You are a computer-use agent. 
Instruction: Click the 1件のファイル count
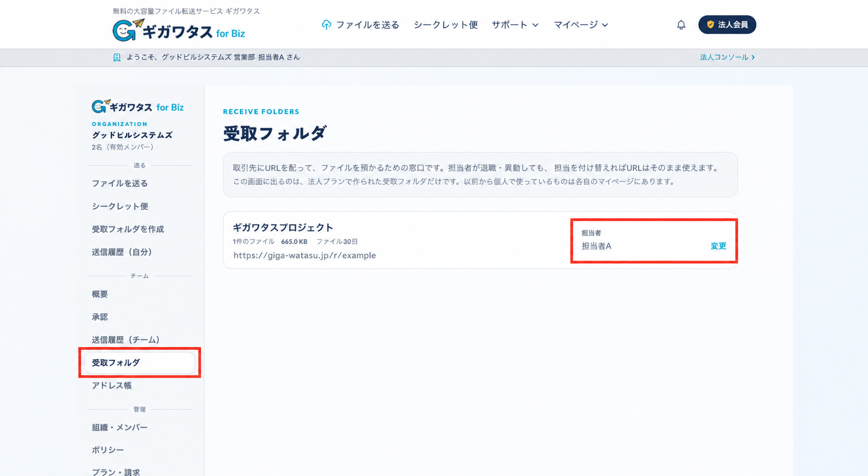253,241
